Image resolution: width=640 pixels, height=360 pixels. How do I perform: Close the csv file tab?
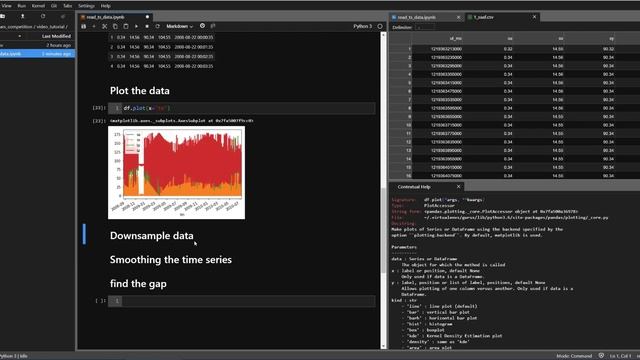[x=534, y=17]
